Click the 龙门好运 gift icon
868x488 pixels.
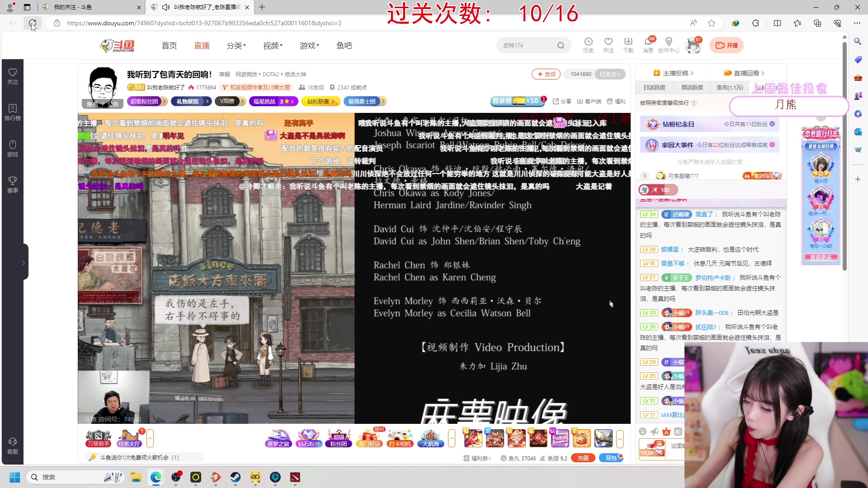coord(369,438)
